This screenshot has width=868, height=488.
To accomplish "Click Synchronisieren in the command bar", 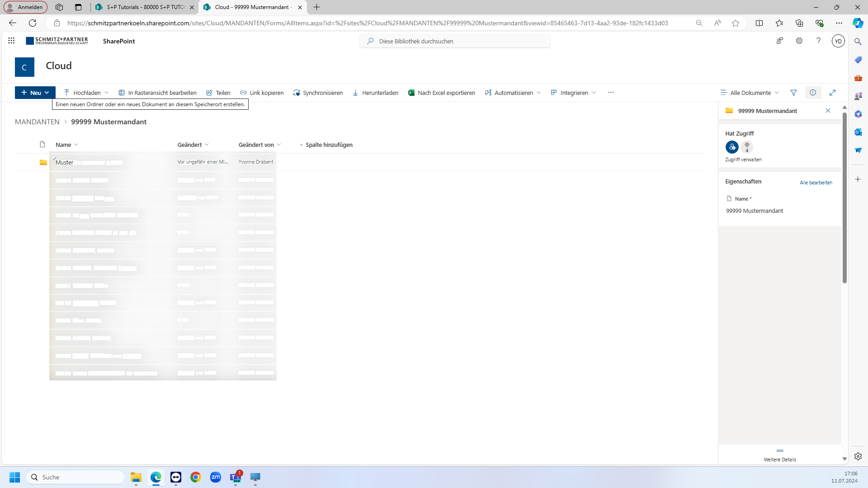I will point(318,93).
